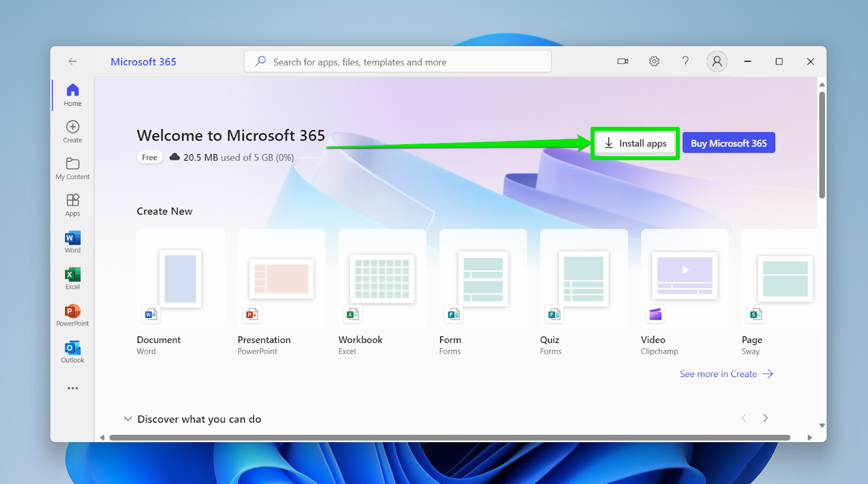Click the scroll down arrow
Image resolution: width=868 pixels, height=484 pixels.
(x=822, y=426)
